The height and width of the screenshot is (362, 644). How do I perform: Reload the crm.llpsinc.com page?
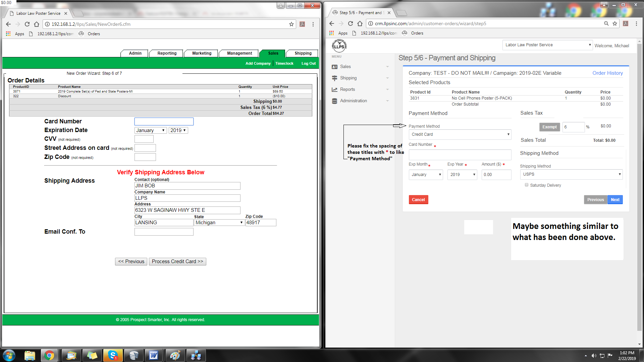pyautogui.click(x=350, y=23)
